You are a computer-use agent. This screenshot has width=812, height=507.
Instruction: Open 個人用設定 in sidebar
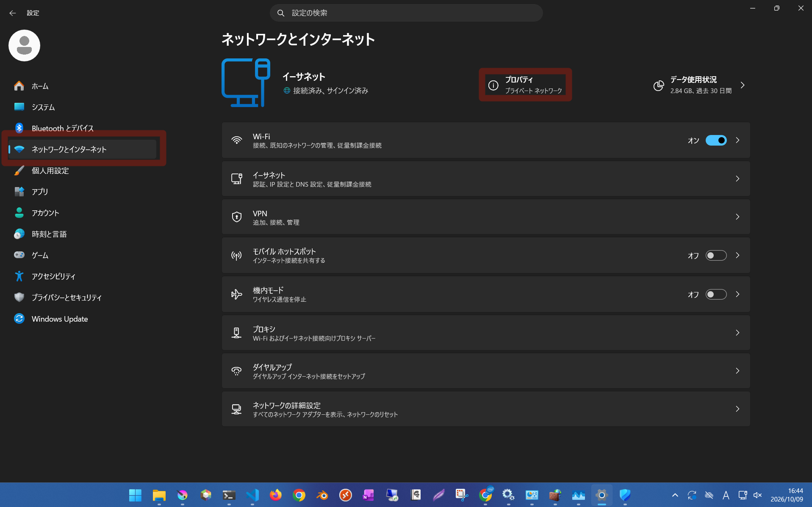coord(82,171)
